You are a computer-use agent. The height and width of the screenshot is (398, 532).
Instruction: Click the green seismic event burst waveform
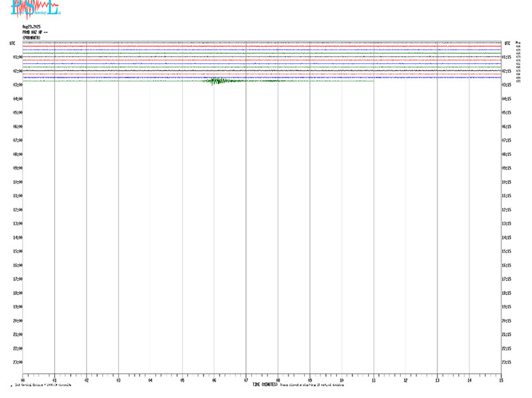coord(218,81)
